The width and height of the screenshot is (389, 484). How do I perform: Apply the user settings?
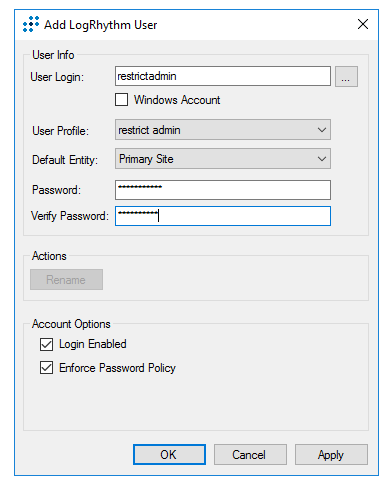[331, 454]
